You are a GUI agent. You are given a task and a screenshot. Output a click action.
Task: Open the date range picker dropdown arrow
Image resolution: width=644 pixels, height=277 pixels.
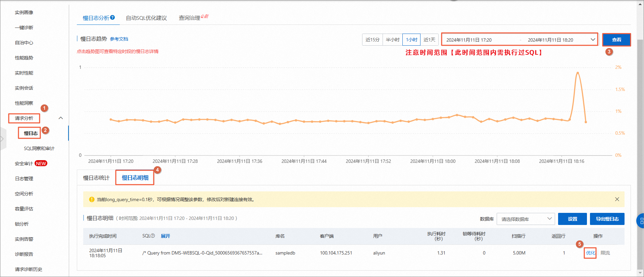point(593,40)
